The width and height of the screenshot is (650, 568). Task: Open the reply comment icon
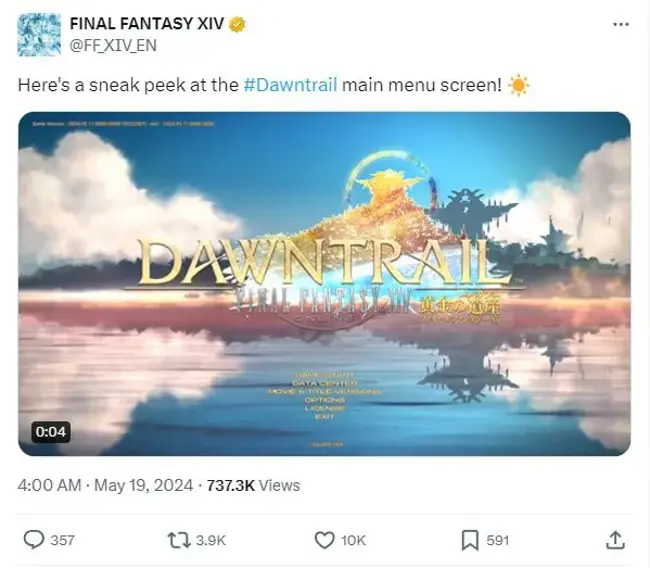(34, 540)
